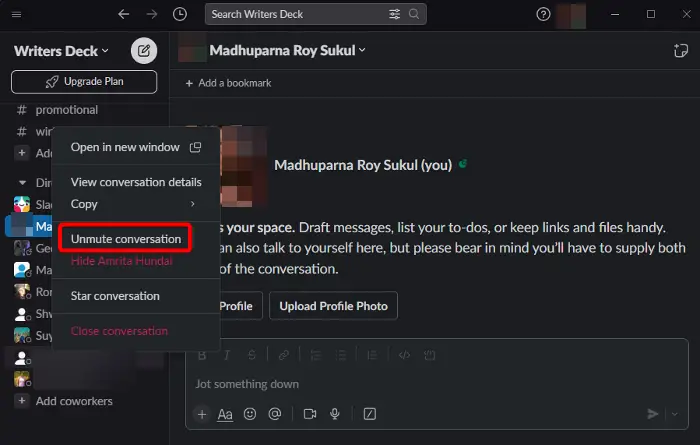Toggle ordered list formatting
Screen dimensions: 700x445
[316, 355]
